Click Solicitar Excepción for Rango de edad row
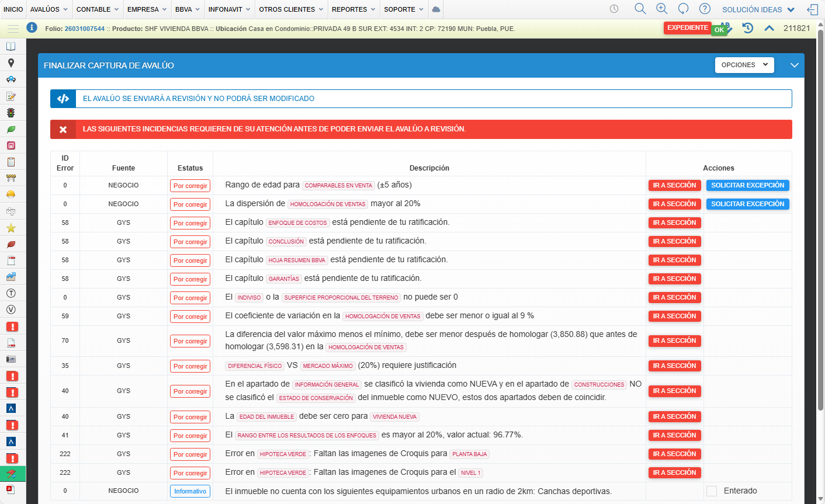 click(x=747, y=185)
